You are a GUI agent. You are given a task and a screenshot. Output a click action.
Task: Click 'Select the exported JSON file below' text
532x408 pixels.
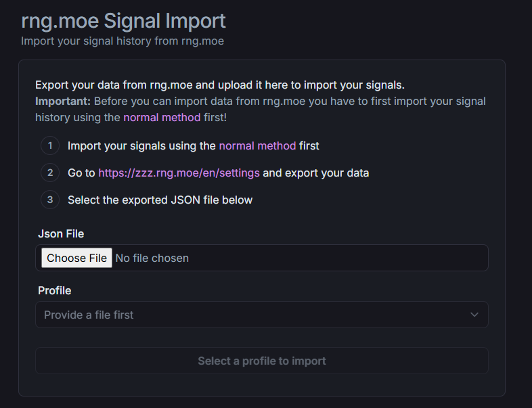click(160, 200)
